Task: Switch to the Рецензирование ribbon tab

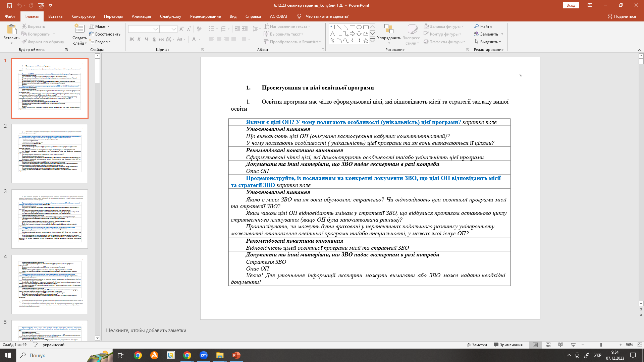Action: pyautogui.click(x=205, y=16)
